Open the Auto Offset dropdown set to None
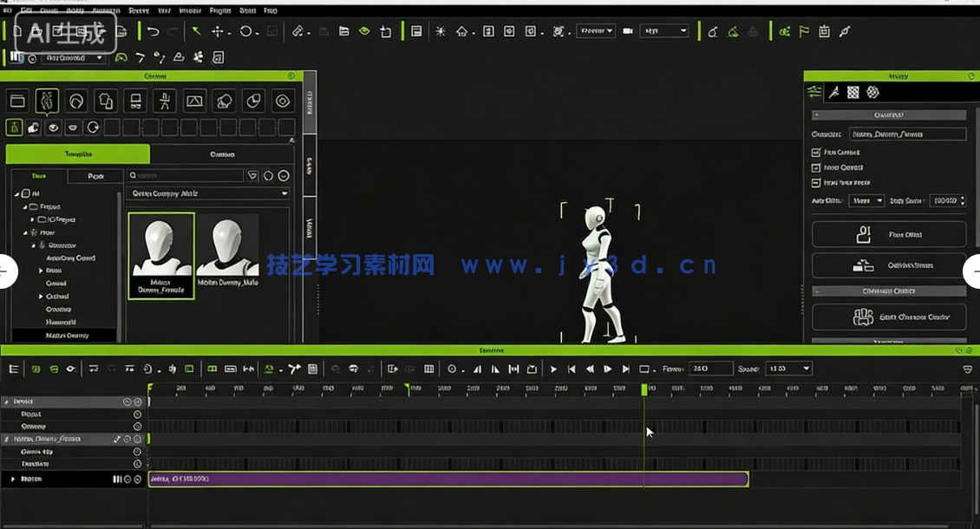980x529 pixels. 865,200
